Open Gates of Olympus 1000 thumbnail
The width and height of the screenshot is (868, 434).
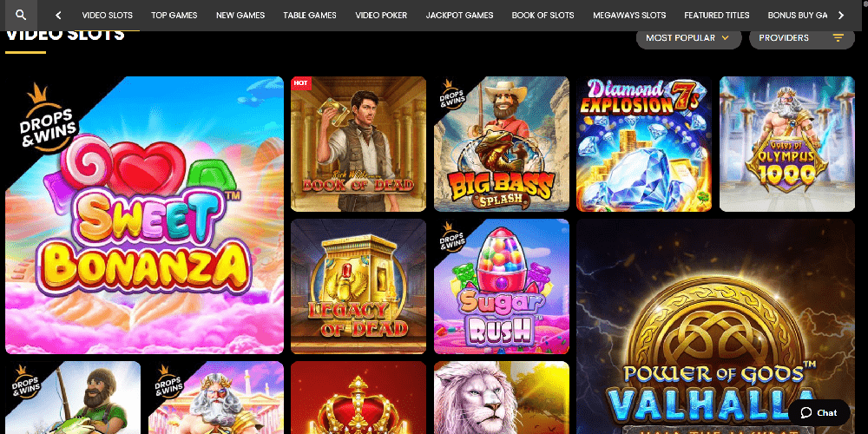click(x=787, y=144)
